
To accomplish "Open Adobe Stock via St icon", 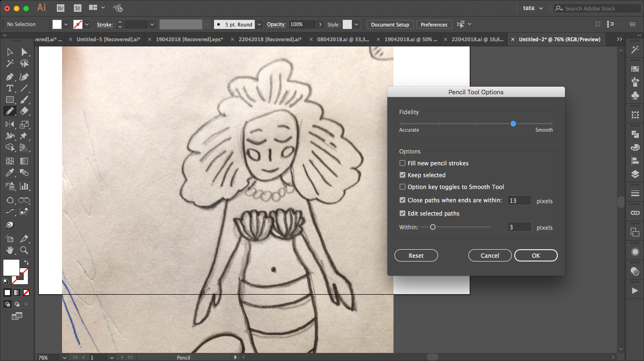I will (78, 8).
